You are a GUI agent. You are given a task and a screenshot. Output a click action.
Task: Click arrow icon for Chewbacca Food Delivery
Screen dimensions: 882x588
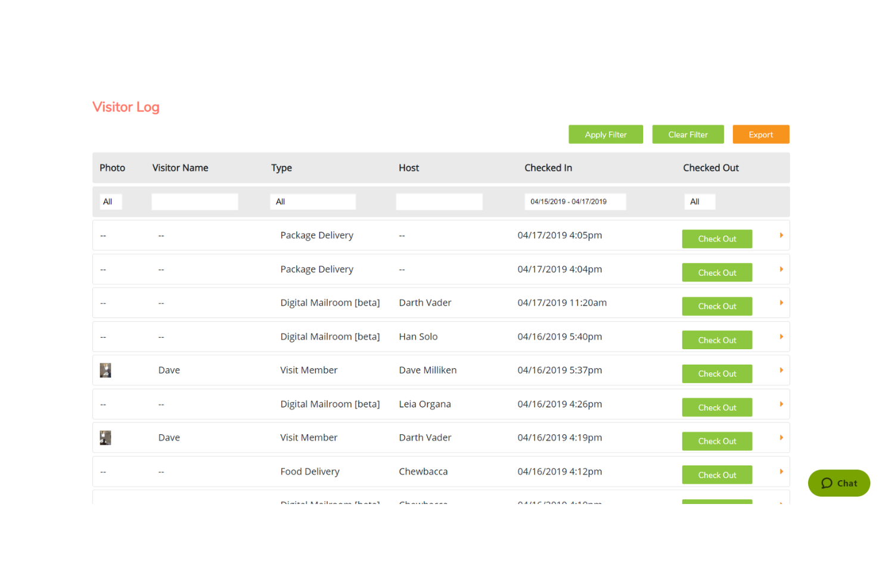[x=781, y=471]
